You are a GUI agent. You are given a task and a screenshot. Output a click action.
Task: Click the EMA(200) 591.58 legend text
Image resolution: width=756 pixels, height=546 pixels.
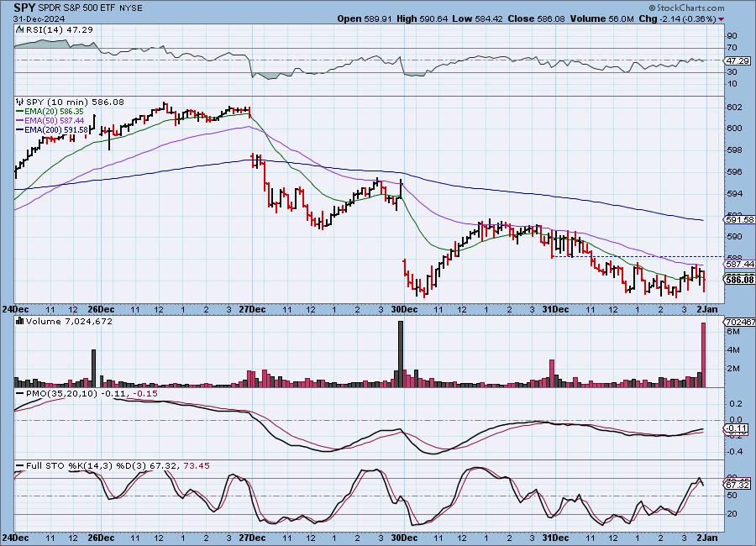[56, 129]
